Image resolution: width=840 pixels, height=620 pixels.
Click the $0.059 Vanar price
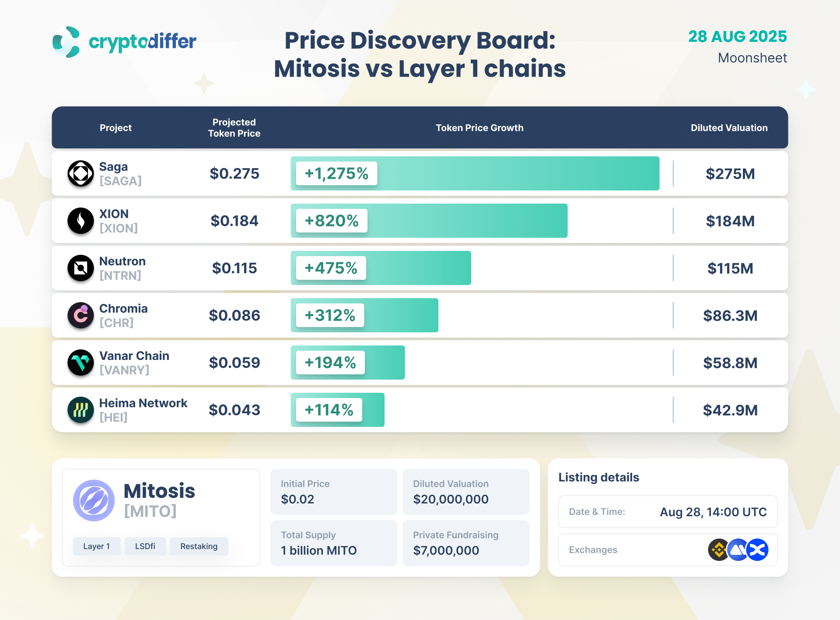[234, 363]
